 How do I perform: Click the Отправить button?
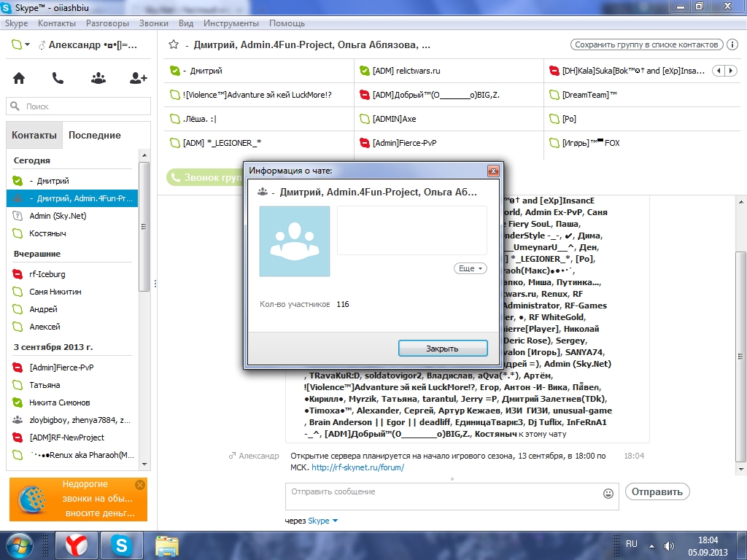657,492
